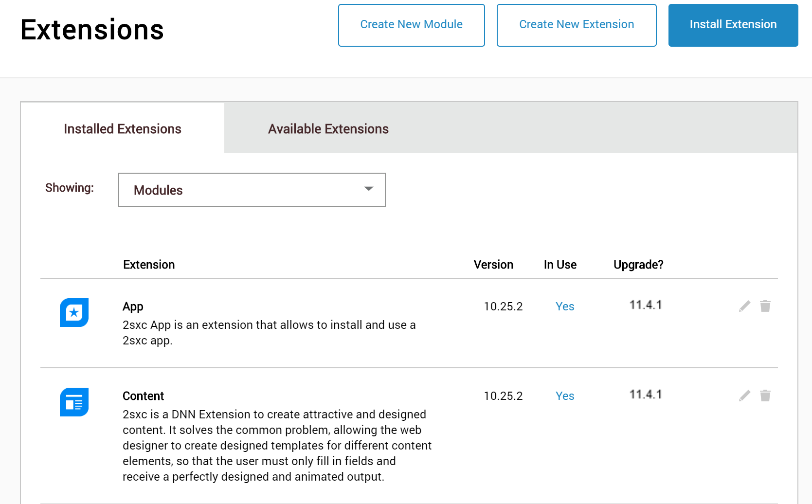Click the 11.4.1 upgrade for App
This screenshot has width=812, height=504.
(x=645, y=306)
